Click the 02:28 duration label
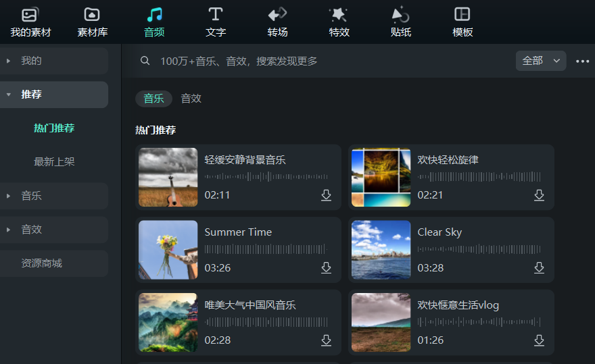Screen dimensions: 595x364 218,340
